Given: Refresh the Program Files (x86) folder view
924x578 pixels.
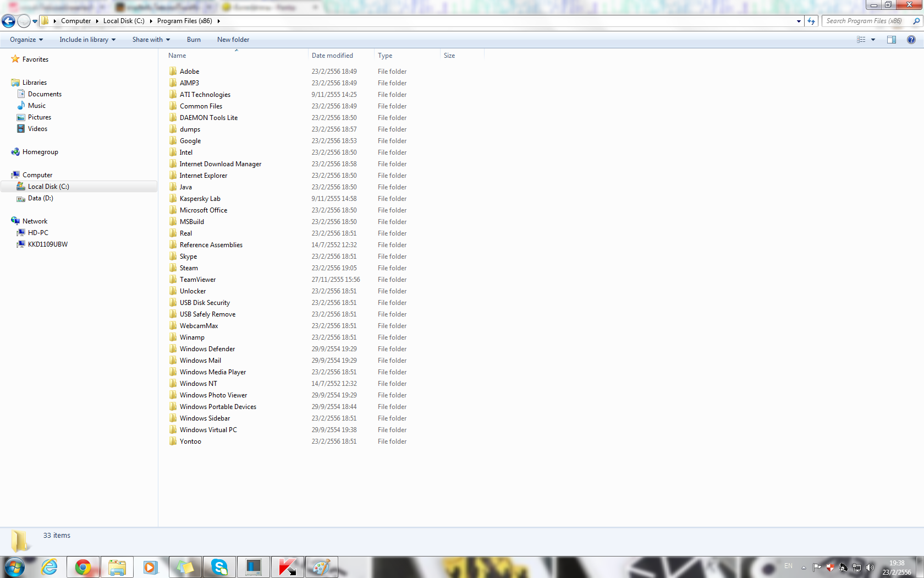Looking at the screenshot, I should click(x=811, y=21).
